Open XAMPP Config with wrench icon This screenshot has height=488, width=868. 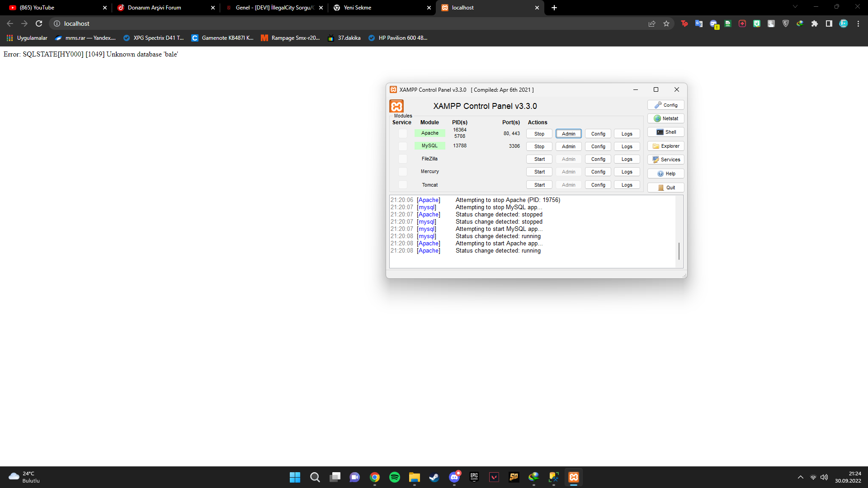coord(665,105)
